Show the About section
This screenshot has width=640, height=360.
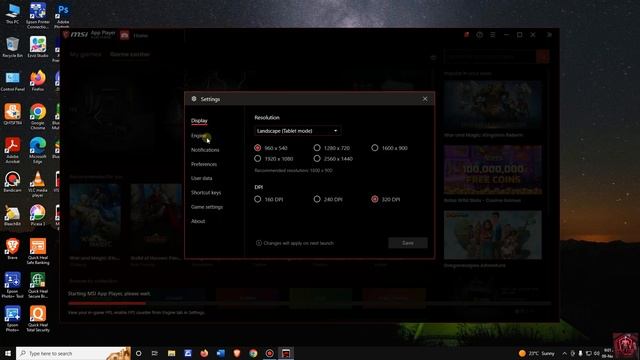pos(198,221)
